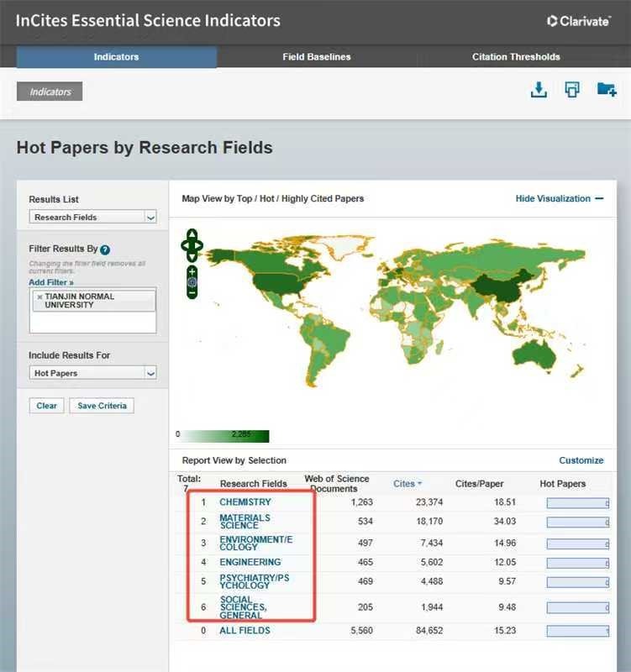The width and height of the screenshot is (631, 672).
Task: Click Cites/Paper column header
Action: 479,484
